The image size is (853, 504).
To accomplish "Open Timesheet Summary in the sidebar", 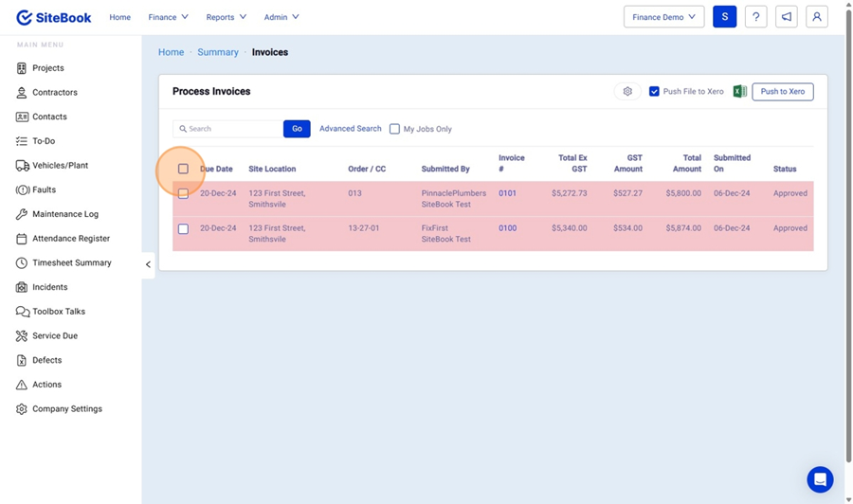I will (71, 262).
